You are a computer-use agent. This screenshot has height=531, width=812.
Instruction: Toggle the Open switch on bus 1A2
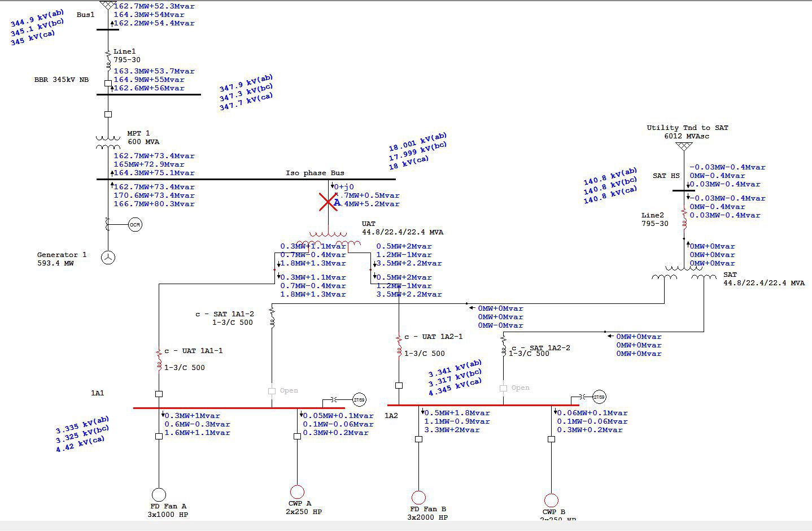[504, 388]
